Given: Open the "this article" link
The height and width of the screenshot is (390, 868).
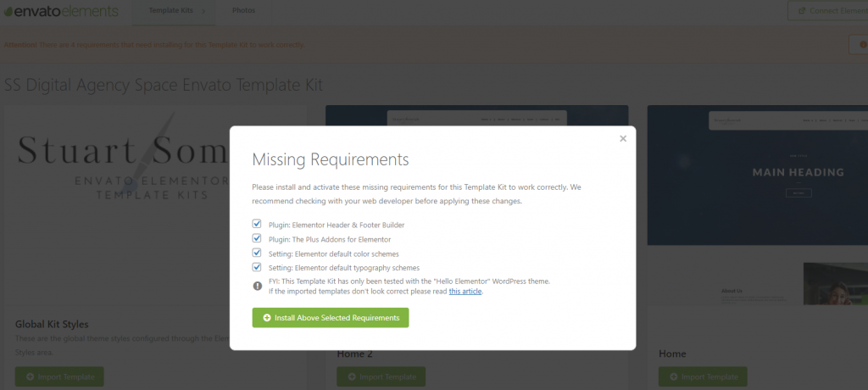Looking at the screenshot, I should [x=465, y=291].
